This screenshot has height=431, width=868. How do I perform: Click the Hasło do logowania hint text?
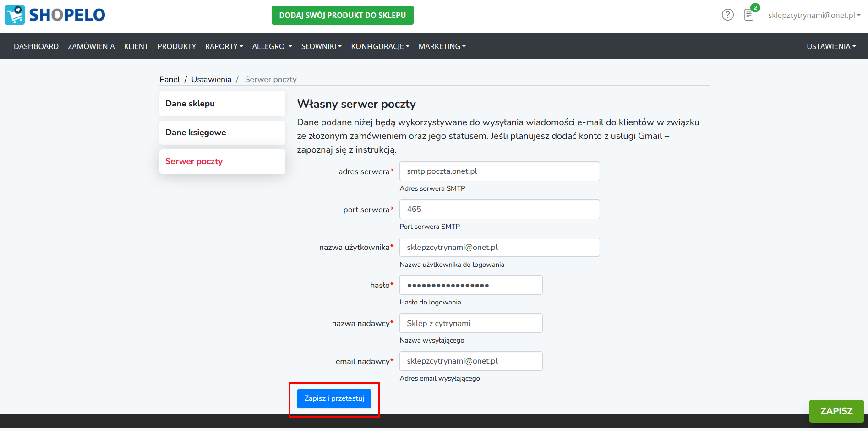click(430, 302)
